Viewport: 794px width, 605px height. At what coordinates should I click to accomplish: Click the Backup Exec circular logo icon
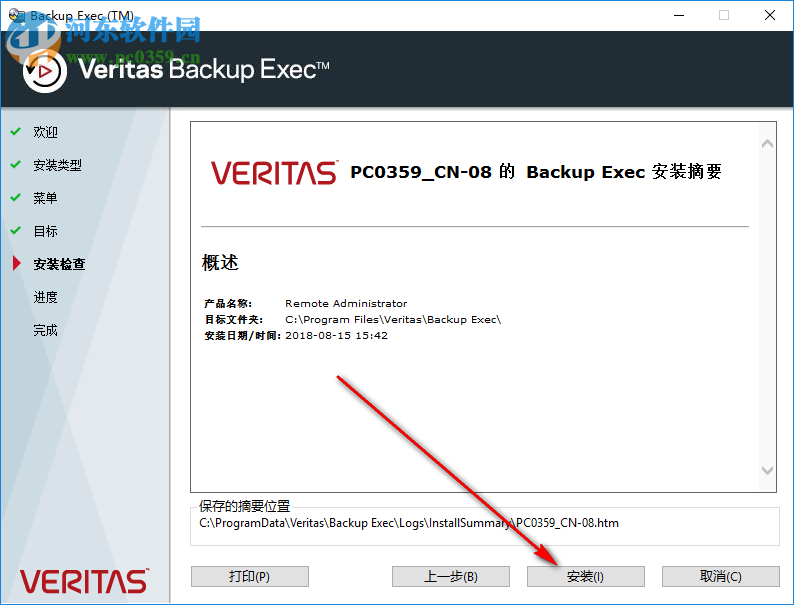[x=45, y=71]
